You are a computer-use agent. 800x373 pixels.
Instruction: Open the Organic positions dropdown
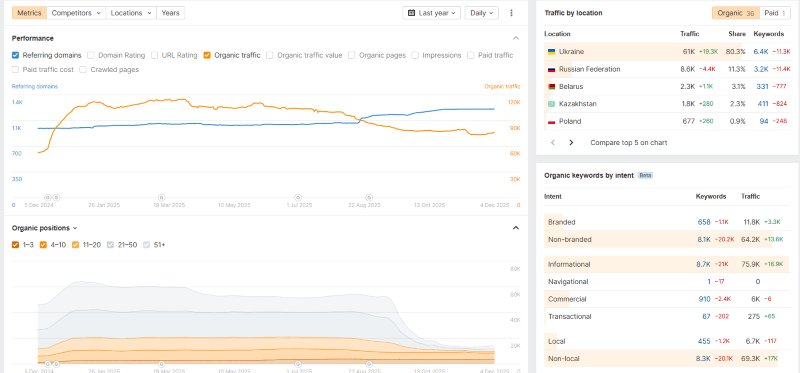click(44, 228)
